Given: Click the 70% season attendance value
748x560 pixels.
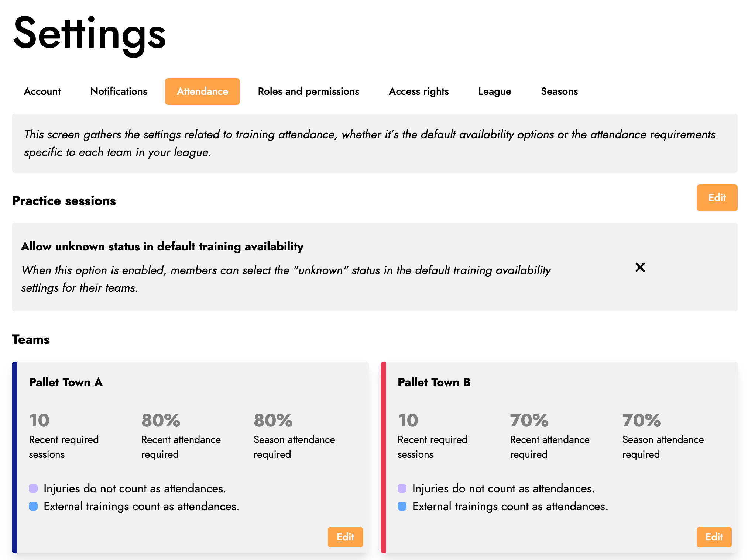Looking at the screenshot, I should click(641, 420).
